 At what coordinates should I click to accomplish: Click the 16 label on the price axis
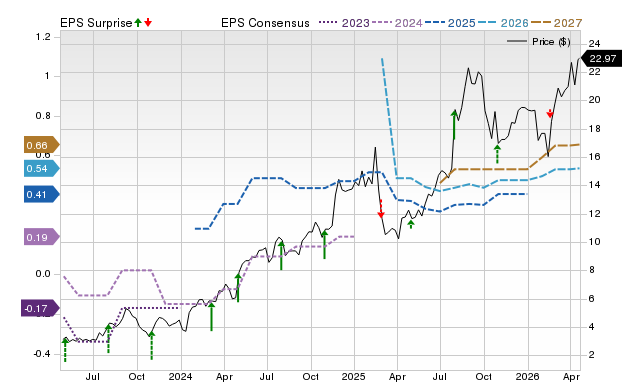pos(595,157)
